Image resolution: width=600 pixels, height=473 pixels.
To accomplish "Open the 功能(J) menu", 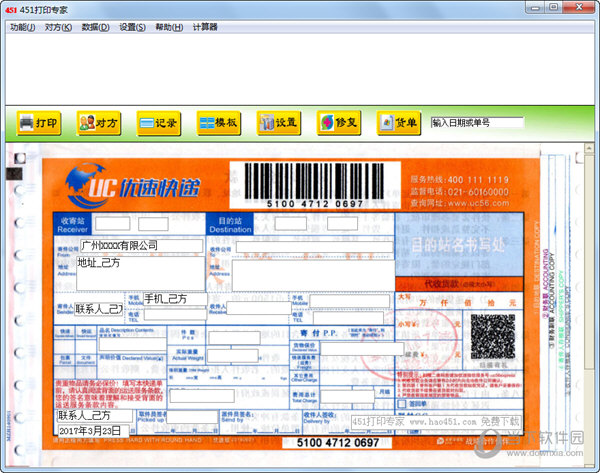I will [x=23, y=27].
